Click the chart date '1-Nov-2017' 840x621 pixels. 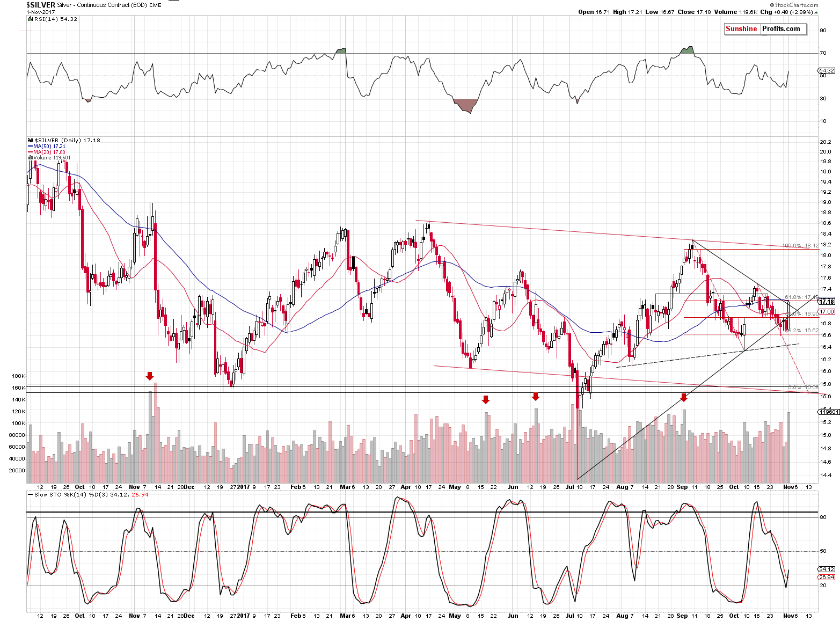click(x=41, y=12)
